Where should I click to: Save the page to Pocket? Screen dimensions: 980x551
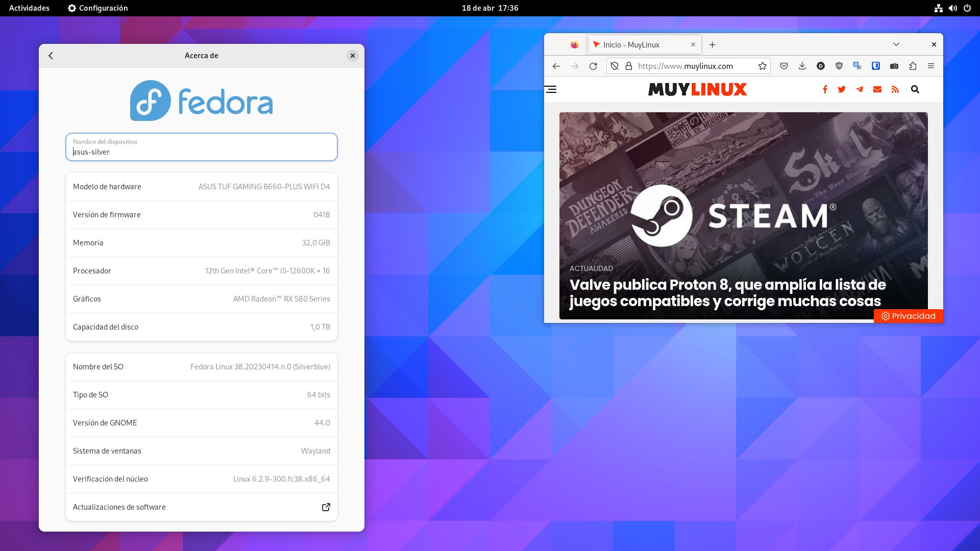point(784,66)
